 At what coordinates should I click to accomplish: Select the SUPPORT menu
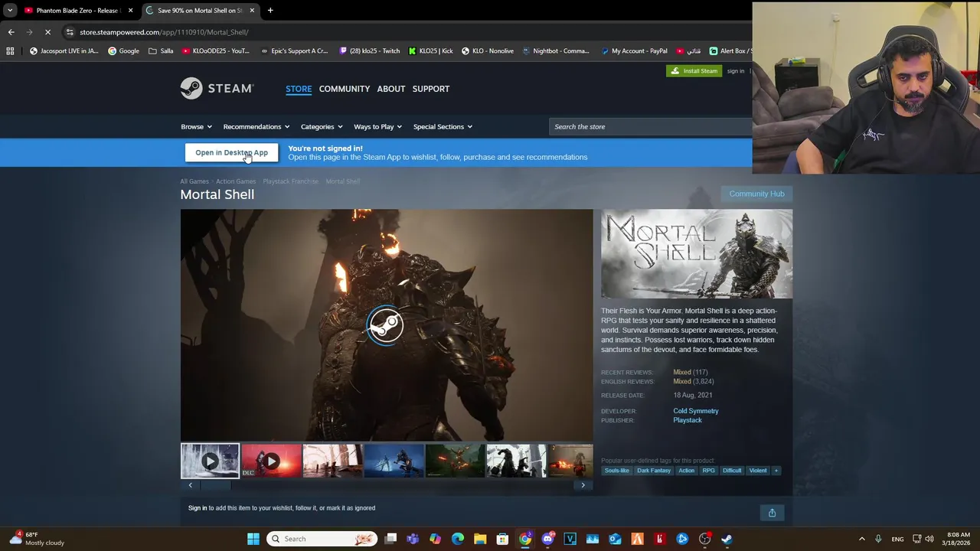[x=431, y=89]
